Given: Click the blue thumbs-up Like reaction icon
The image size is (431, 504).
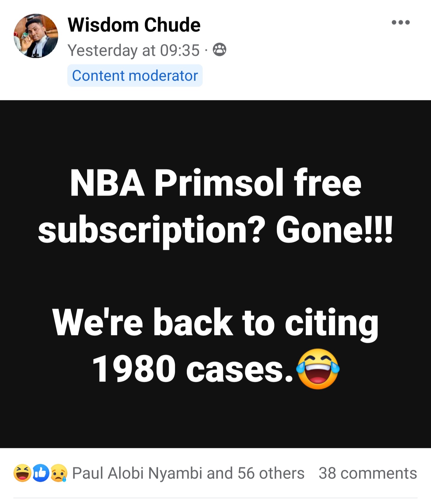Looking at the screenshot, I should [41, 473].
